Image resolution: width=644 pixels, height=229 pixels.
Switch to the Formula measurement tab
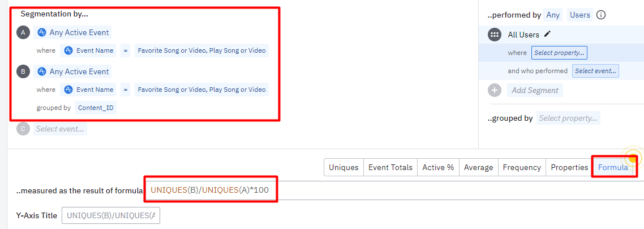pos(613,167)
